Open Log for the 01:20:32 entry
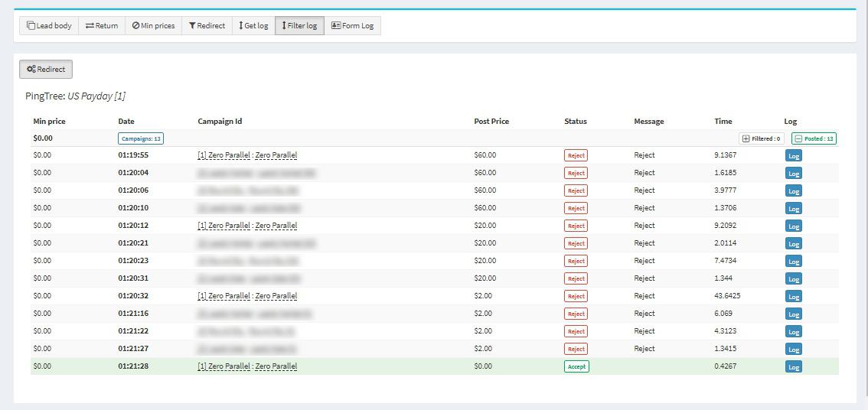 [x=794, y=297]
